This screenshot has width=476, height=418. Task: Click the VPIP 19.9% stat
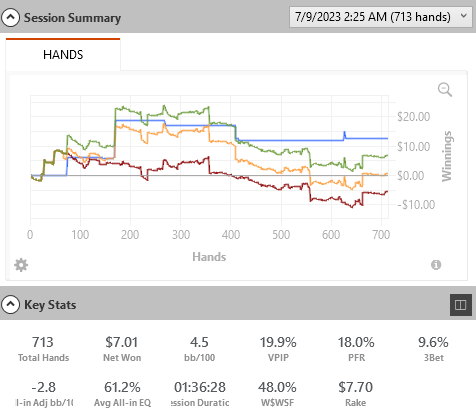point(278,349)
